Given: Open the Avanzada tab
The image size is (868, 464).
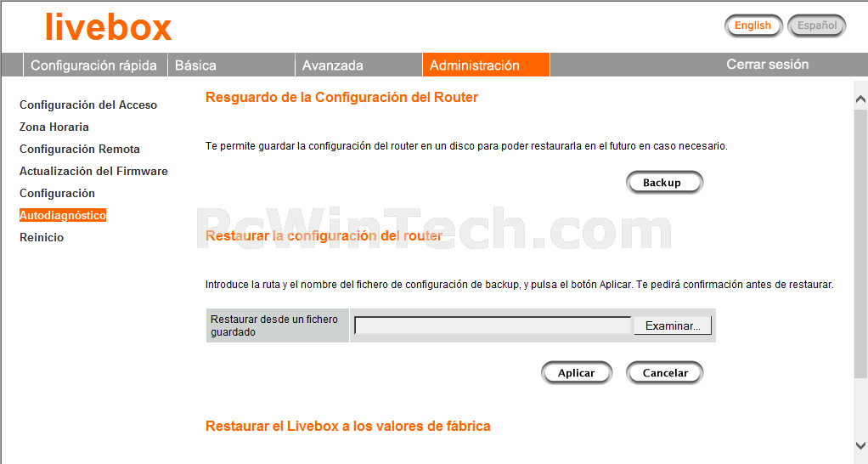Looking at the screenshot, I should pos(358,65).
